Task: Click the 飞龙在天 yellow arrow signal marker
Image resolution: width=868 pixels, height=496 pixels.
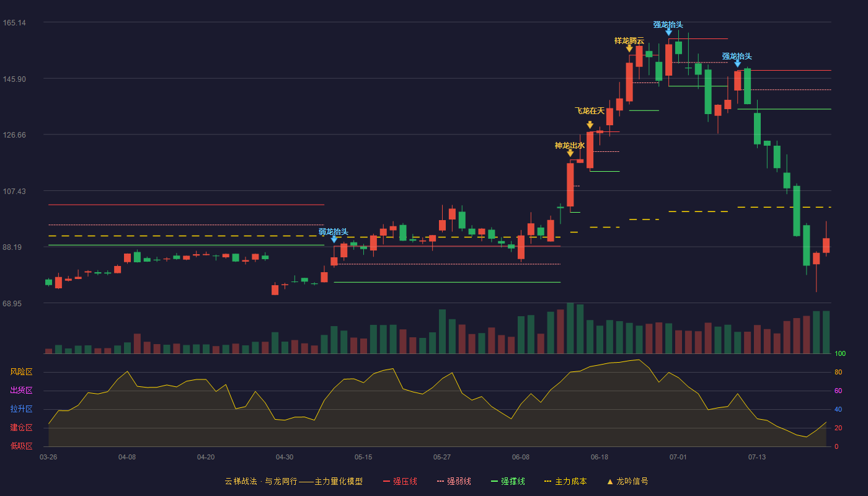Action: coord(590,125)
